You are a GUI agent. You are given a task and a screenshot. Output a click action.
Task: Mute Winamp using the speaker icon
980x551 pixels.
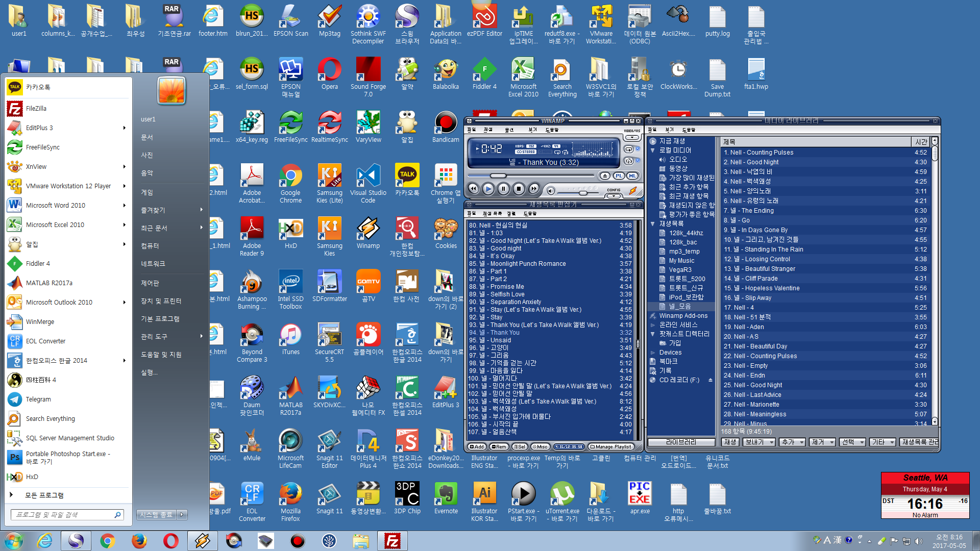coord(551,191)
